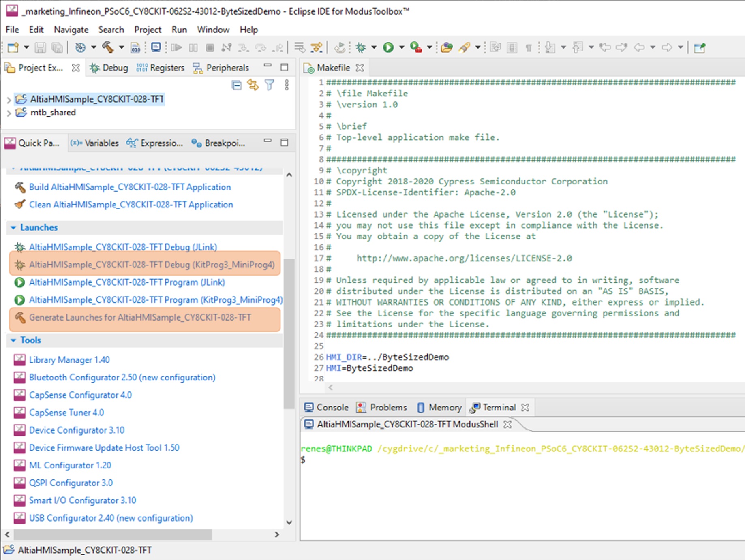
Task: Open the Run menu
Action: click(x=179, y=30)
